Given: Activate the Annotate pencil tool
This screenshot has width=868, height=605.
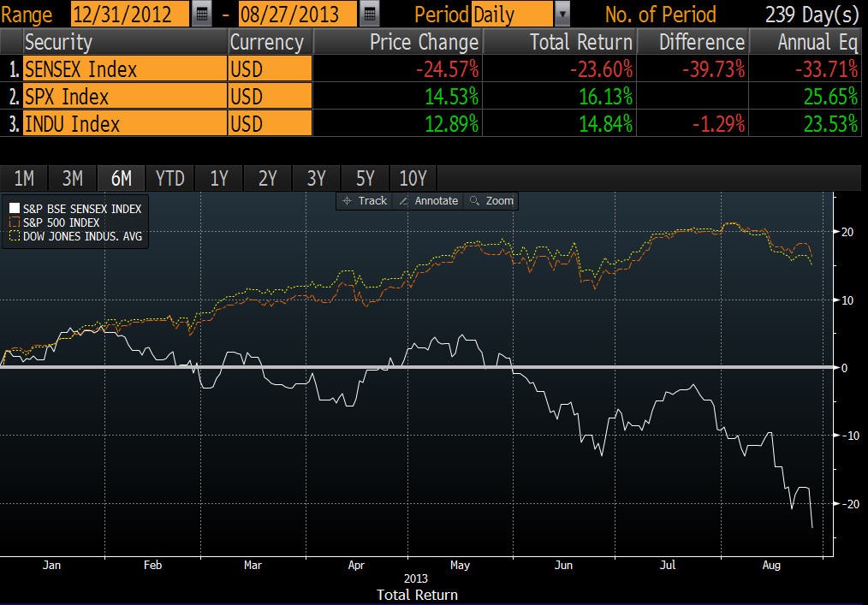Looking at the screenshot, I should click(429, 200).
